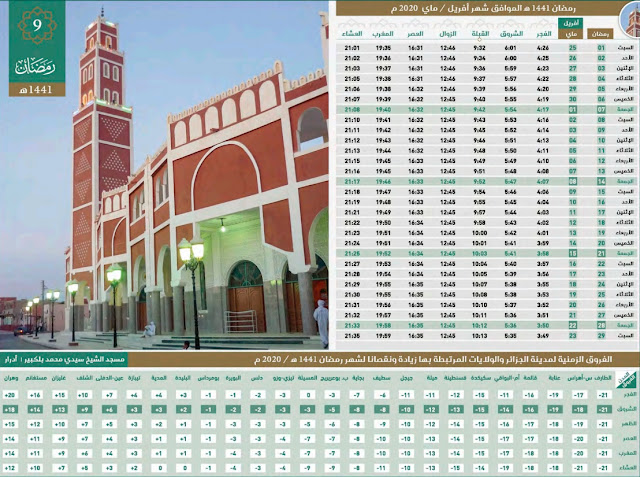The width and height of the screenshot is (640, 477).
Task: Click the Fajr time 3:49
Action: (x=543, y=336)
